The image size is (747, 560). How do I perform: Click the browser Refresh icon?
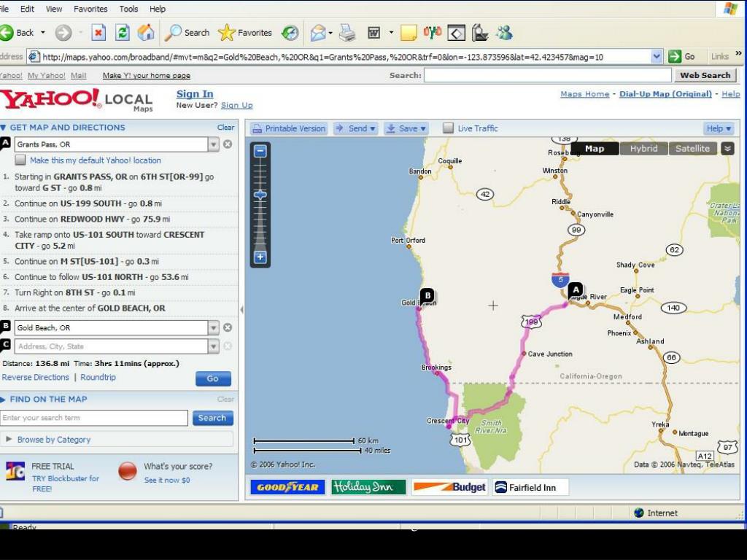[123, 33]
